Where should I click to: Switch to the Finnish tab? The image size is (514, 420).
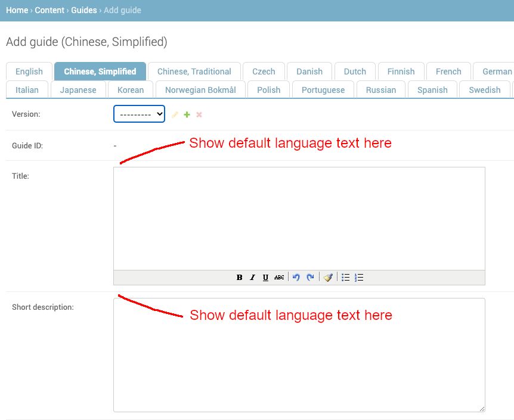point(401,71)
